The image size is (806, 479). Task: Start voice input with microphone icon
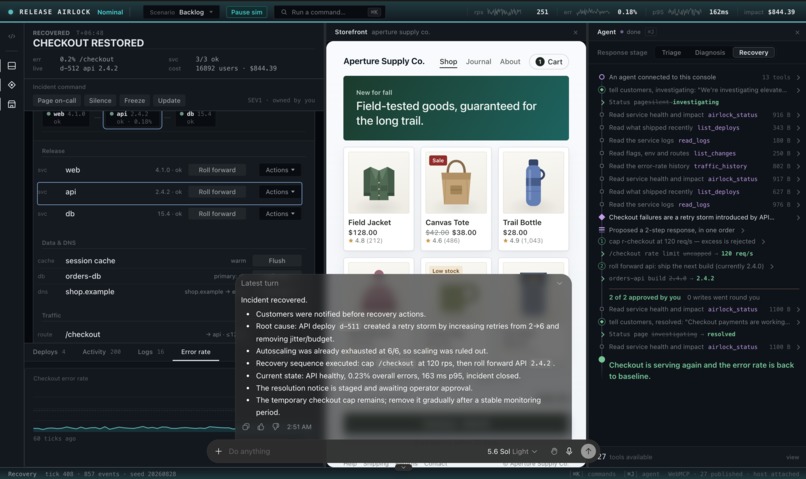pyautogui.click(x=569, y=451)
